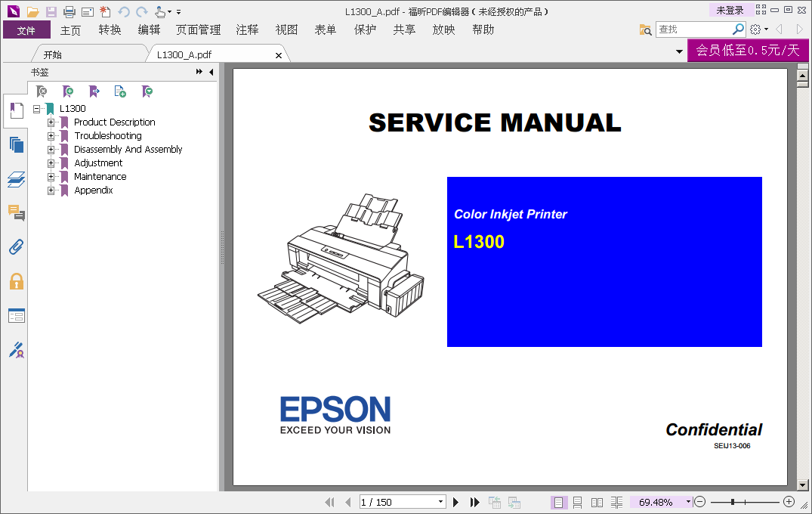Open the page number dropdown
Viewport: 812px width, 514px height.
tap(440, 502)
